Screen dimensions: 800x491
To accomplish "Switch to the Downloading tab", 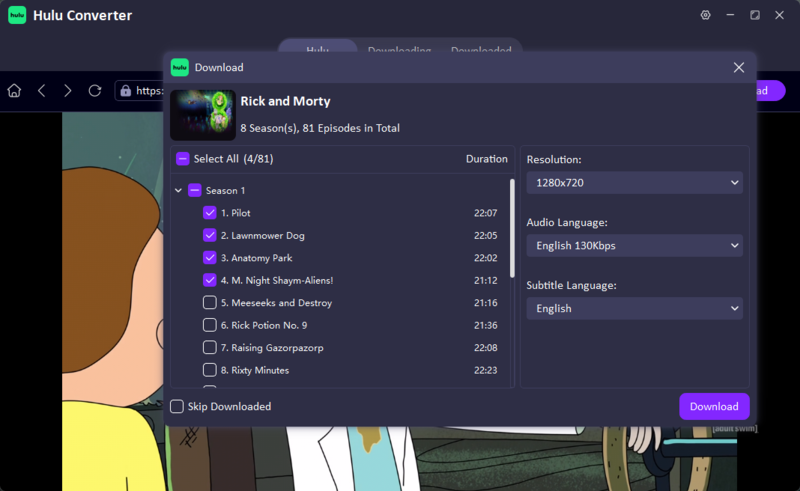I will (x=399, y=50).
